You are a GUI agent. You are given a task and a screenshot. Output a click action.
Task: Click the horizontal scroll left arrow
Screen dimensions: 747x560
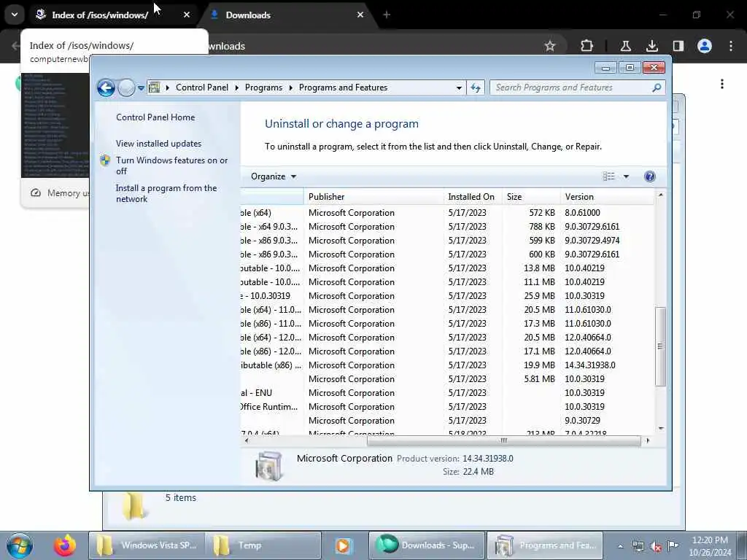(247, 440)
